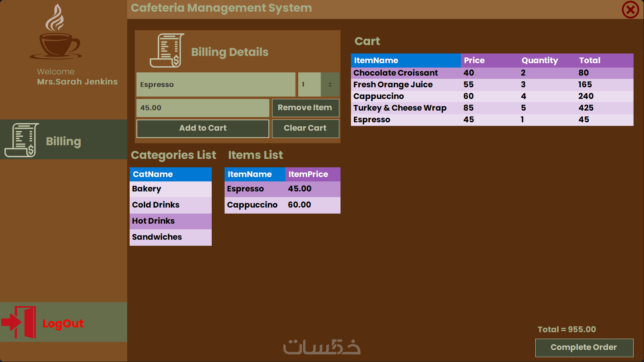Select Chocolate Croissant in the cart
The image size is (644, 362).
point(492,73)
